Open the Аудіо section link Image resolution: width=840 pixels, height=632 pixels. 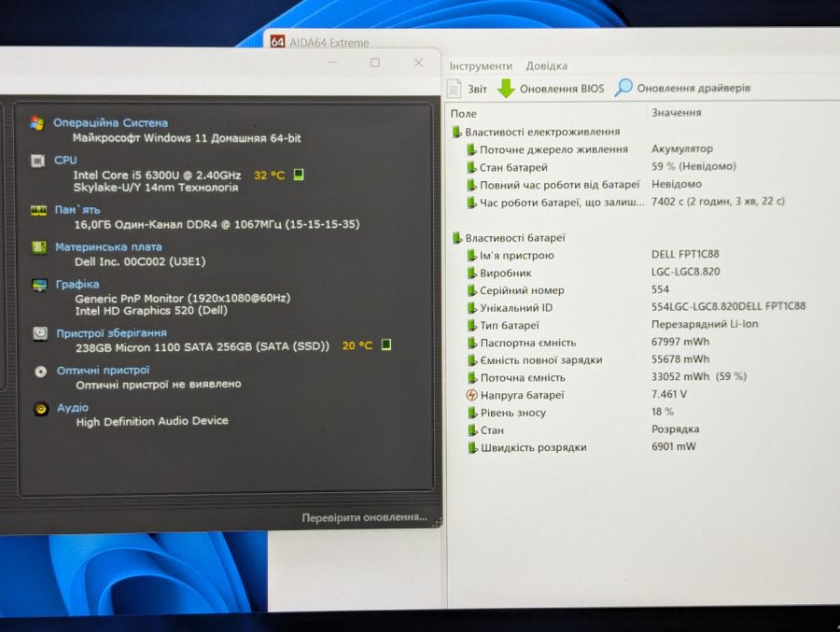click(73, 408)
